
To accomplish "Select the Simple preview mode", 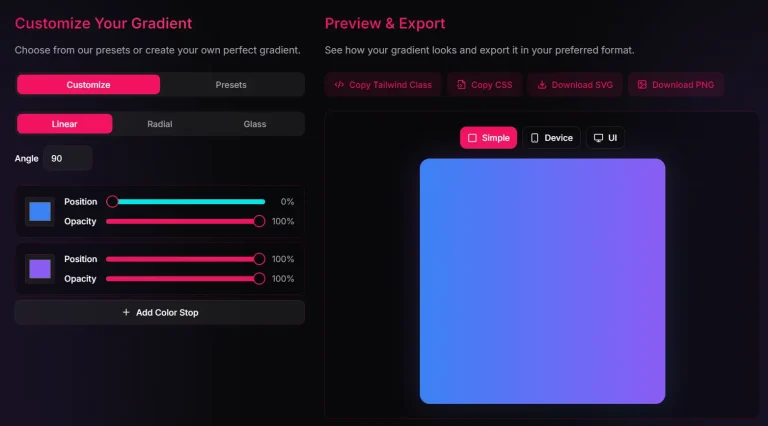I will click(x=488, y=138).
